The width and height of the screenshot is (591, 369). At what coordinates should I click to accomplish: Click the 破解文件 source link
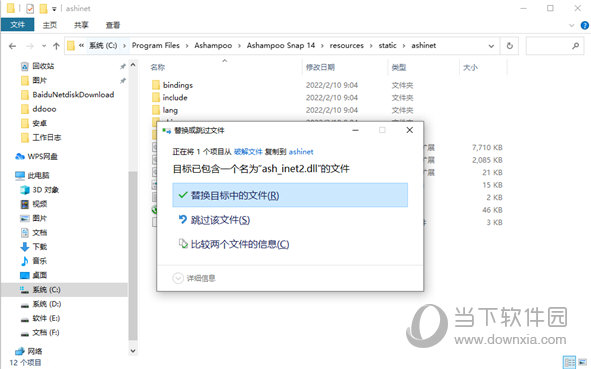point(248,152)
